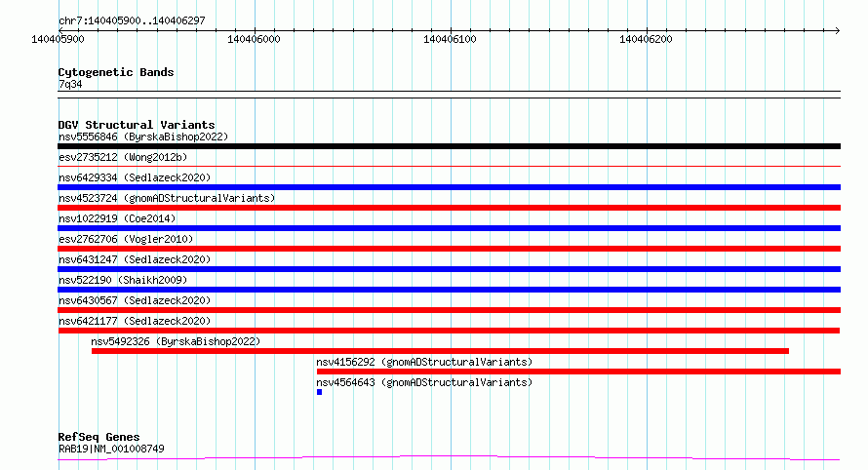Click ruler position 140406100
Image resolution: width=868 pixels, height=470 pixels.
click(450, 39)
